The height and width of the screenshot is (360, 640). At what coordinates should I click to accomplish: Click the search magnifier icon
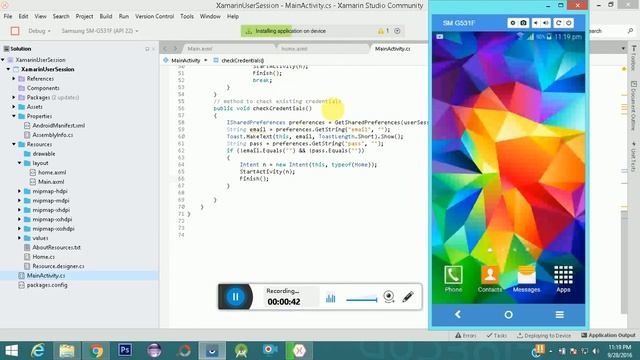coord(631,31)
